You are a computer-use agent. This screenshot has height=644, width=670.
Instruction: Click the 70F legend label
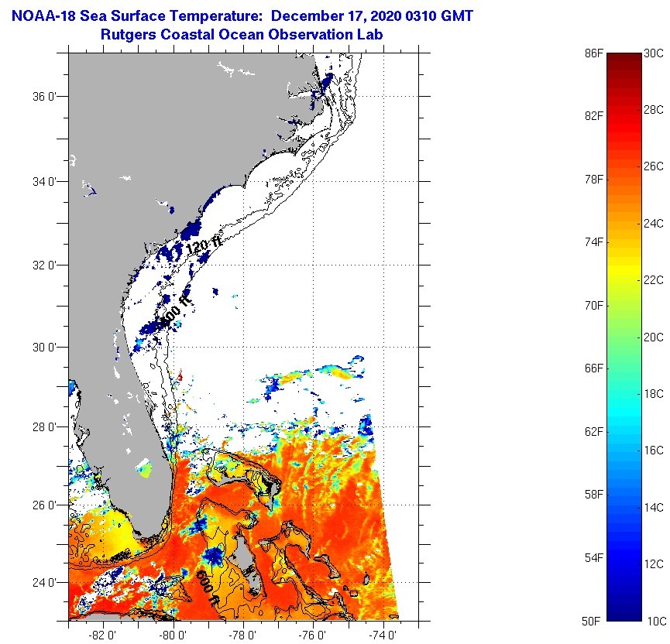click(x=593, y=305)
